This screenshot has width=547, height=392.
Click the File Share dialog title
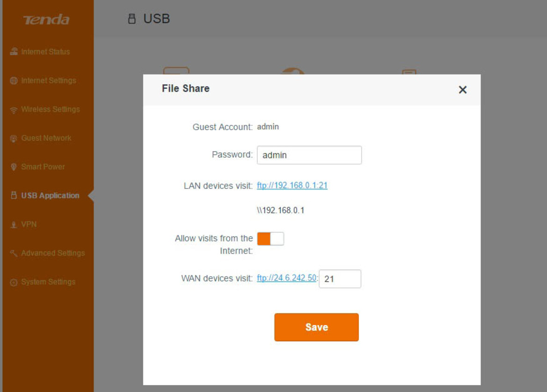pos(186,88)
